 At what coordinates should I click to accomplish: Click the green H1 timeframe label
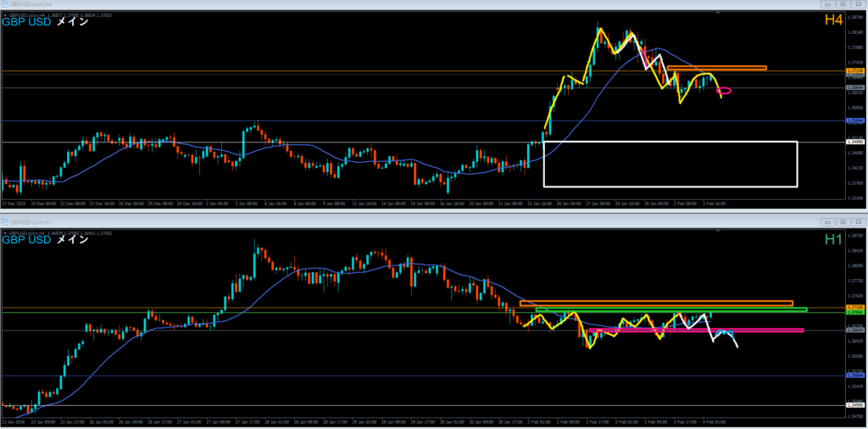click(x=832, y=240)
